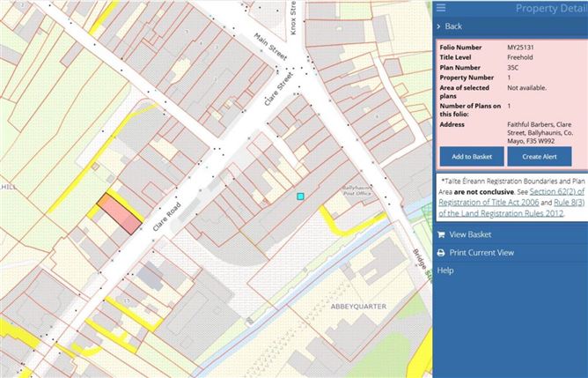Click the Clare Street label on map

pyautogui.click(x=279, y=89)
